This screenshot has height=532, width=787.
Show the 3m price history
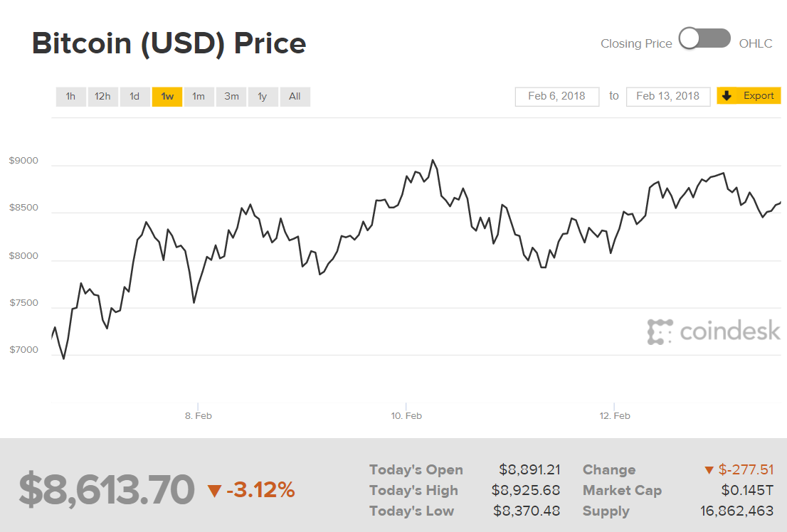point(231,96)
